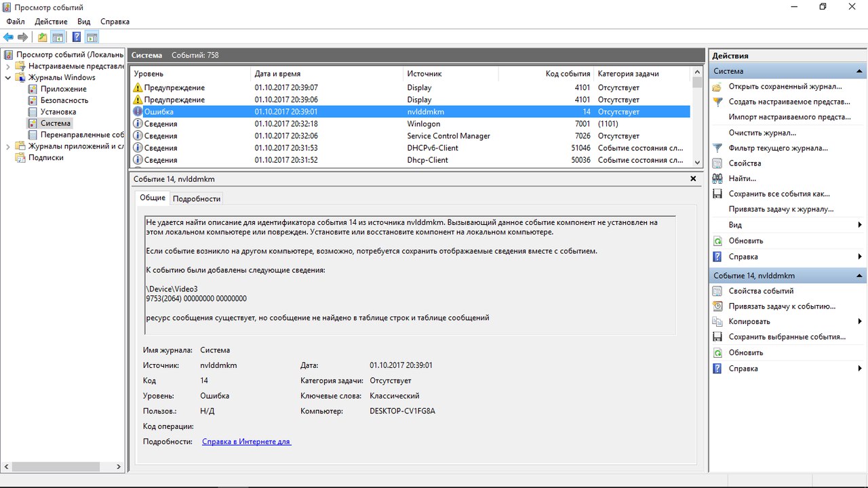Collapse the Система section in Actions
The width and height of the screenshot is (868, 488).
[860, 71]
